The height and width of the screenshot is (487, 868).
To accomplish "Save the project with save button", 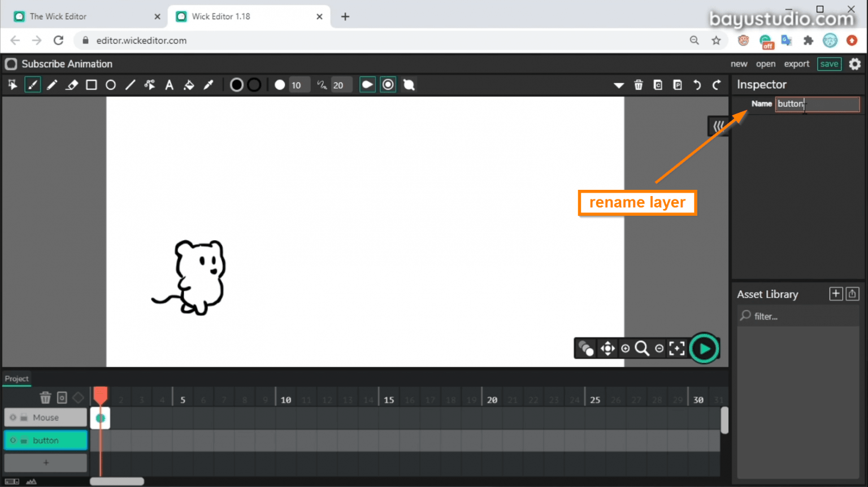I will click(x=829, y=64).
